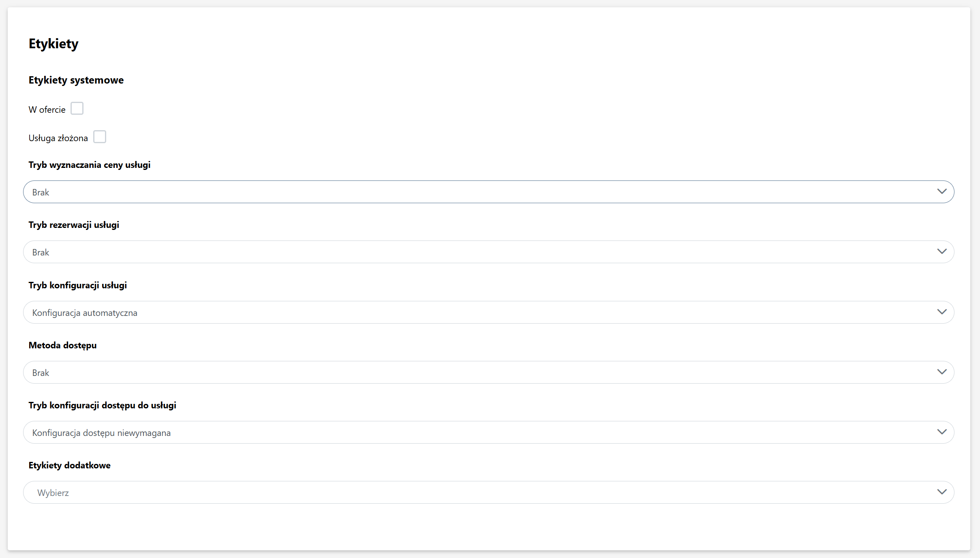Click the chevron arrow of "Etykiety dodatkowe"
This screenshot has width=980, height=558.
(x=941, y=492)
